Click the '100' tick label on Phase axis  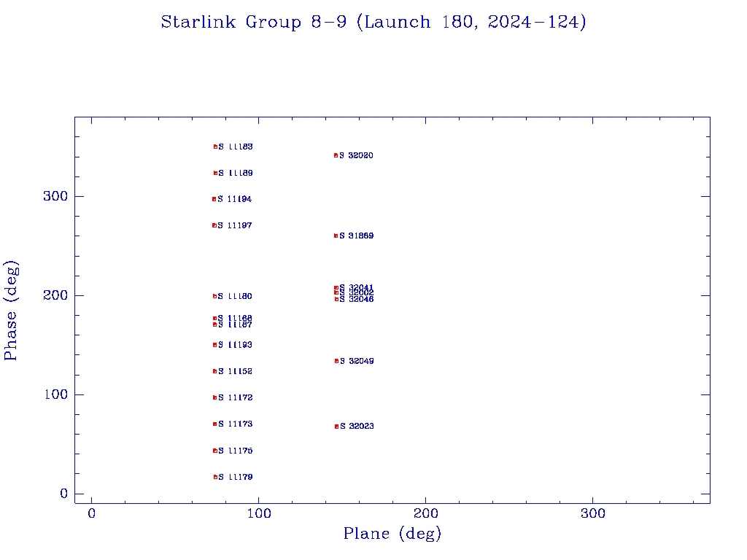[x=55, y=394]
